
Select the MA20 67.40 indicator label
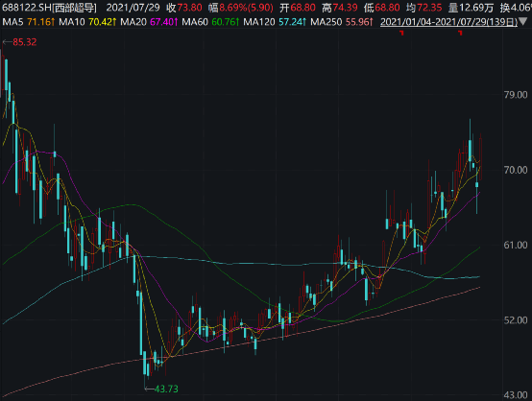pos(149,22)
